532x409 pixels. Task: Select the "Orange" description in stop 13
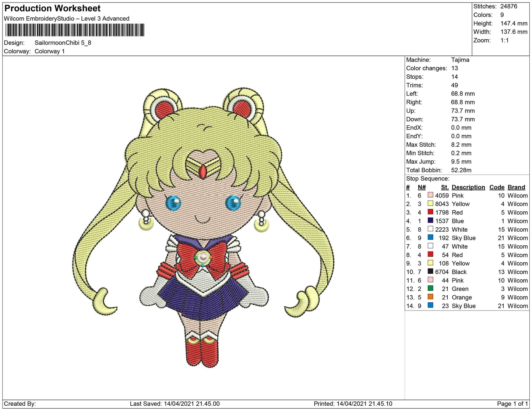pyautogui.click(x=462, y=297)
